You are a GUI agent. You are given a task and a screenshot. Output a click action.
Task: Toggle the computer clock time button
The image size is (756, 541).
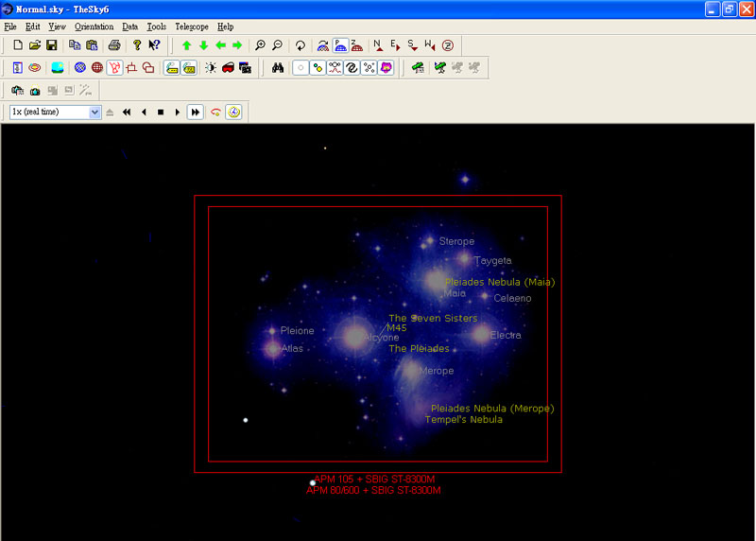[233, 112]
